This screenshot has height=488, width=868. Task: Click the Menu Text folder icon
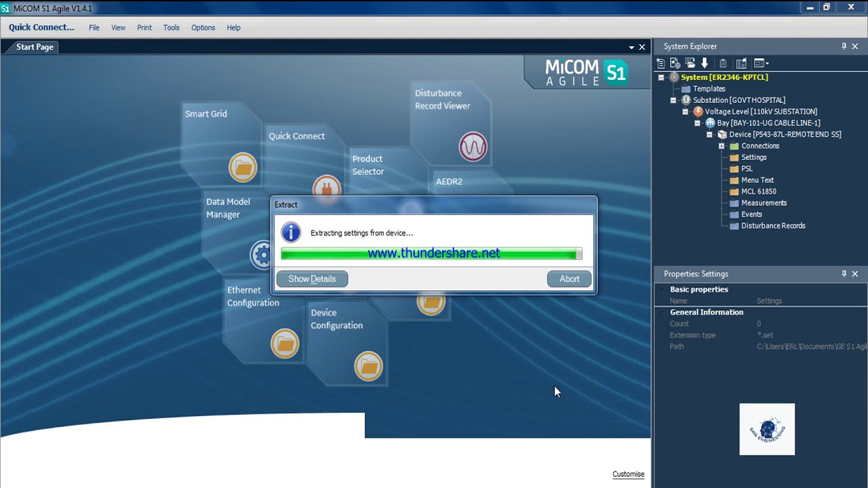point(734,180)
